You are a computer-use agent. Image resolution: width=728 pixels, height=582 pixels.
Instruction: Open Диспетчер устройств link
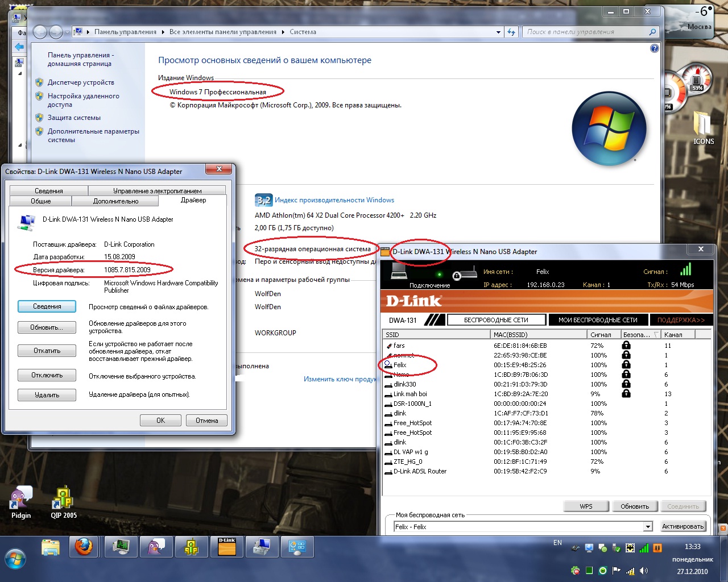[81, 82]
